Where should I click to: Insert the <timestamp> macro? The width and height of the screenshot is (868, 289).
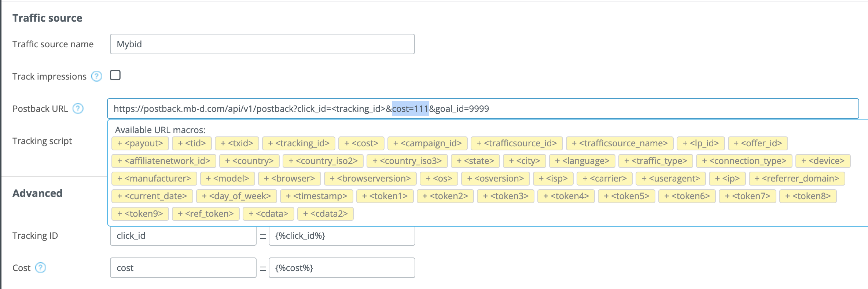click(316, 196)
